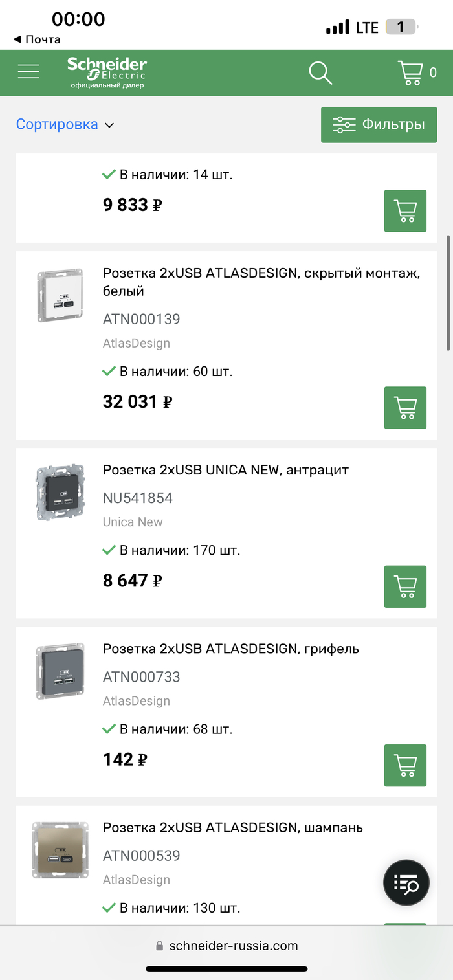Image resolution: width=453 pixels, height=980 pixels.
Task: Add NU541854 Unica New socket to cart
Action: [x=405, y=586]
